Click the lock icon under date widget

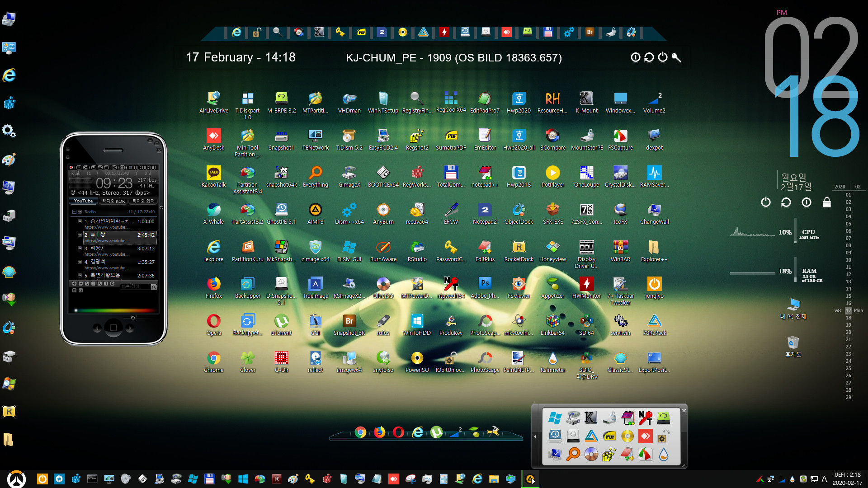point(827,202)
